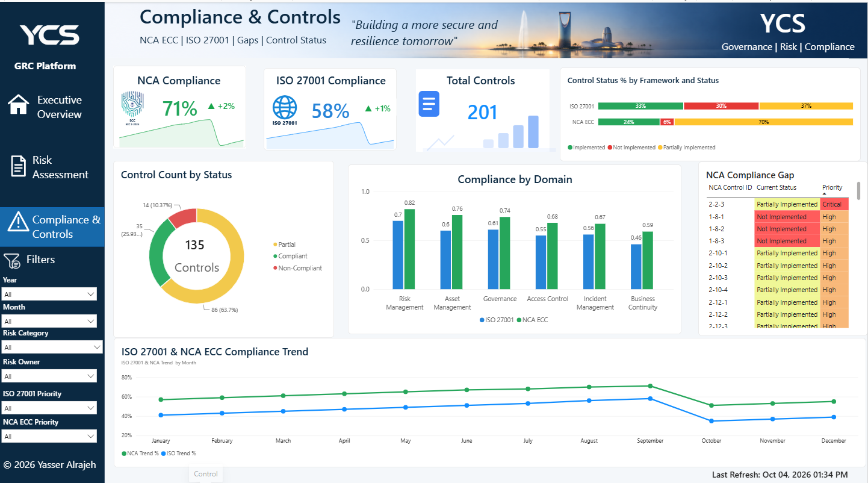Click the NCA Control ID column header
The height and width of the screenshot is (483, 868).
tap(730, 187)
